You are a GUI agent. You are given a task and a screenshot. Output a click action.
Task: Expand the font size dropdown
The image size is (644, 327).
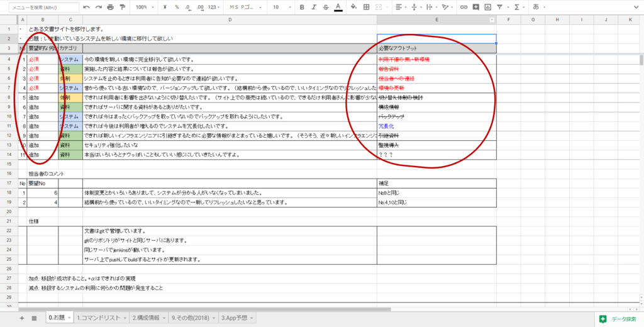pyautogui.click(x=280, y=7)
